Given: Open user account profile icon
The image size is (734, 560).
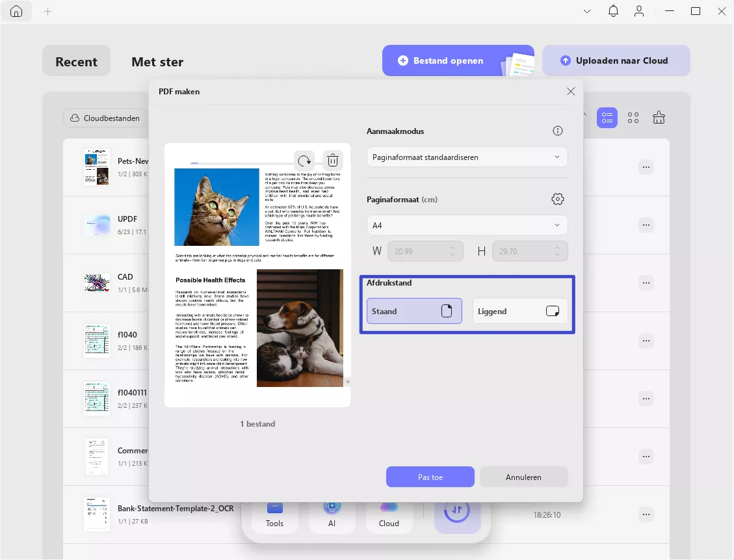Looking at the screenshot, I should pyautogui.click(x=639, y=11).
